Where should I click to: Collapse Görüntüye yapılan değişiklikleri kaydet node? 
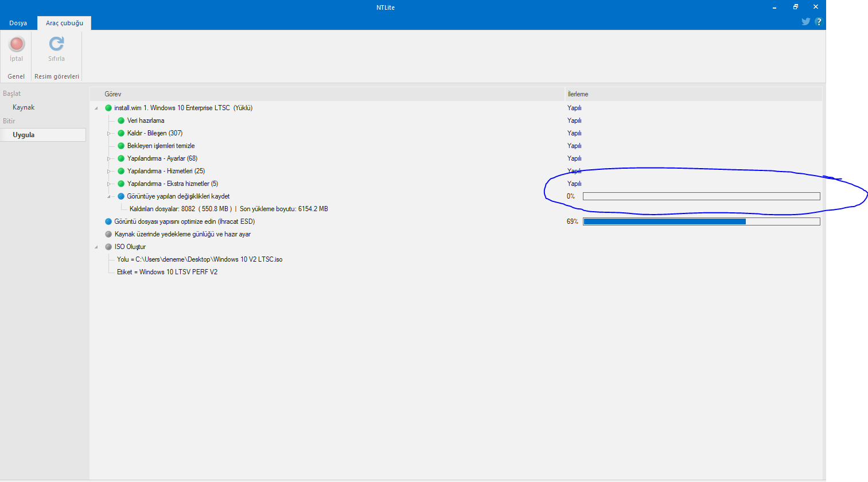[109, 197]
